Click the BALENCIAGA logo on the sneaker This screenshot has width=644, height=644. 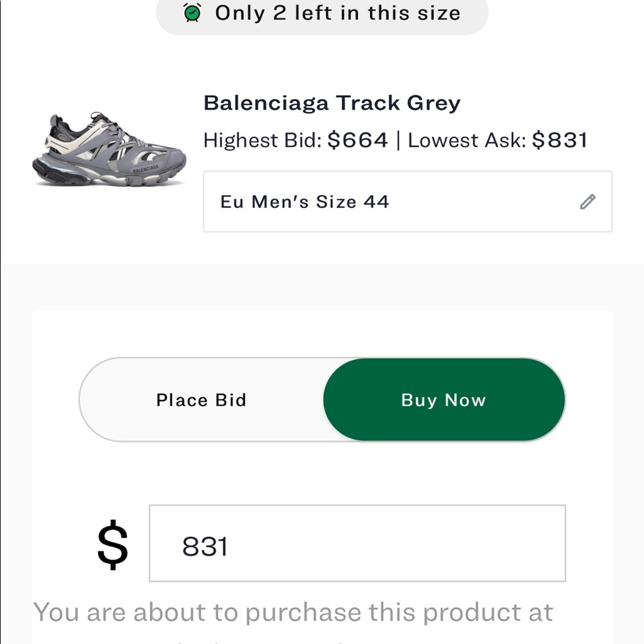[x=146, y=168]
